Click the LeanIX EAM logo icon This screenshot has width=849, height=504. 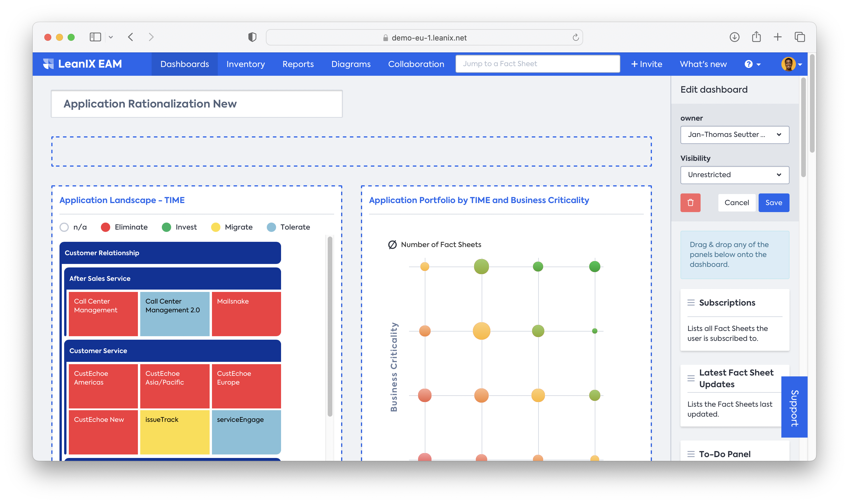coord(48,64)
